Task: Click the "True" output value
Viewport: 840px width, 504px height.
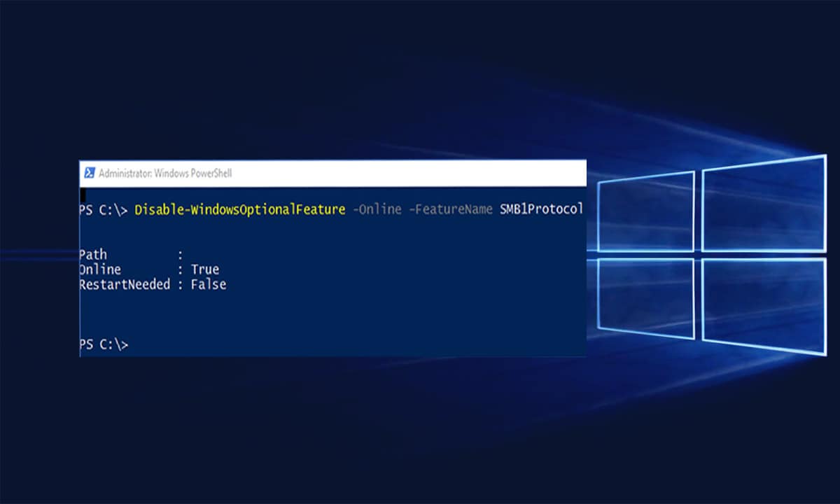Action: [x=205, y=269]
